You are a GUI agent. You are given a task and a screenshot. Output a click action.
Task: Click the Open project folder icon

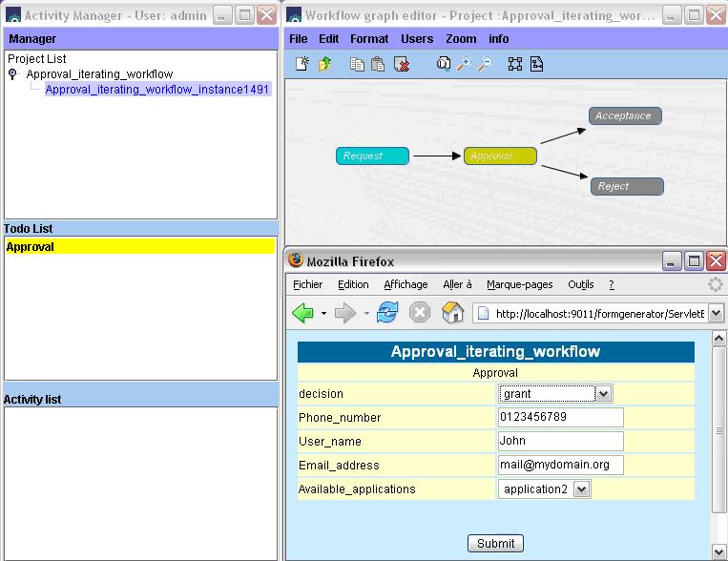tap(324, 64)
